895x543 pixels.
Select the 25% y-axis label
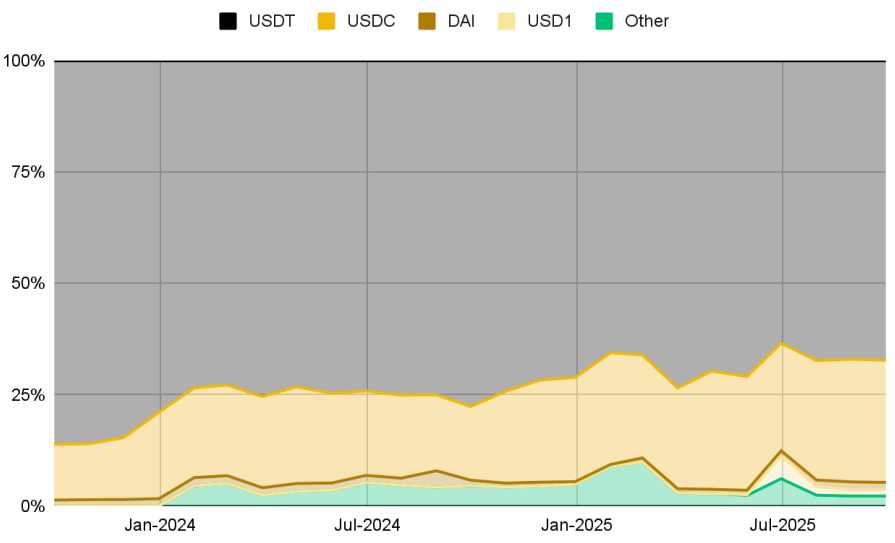[x=29, y=395]
